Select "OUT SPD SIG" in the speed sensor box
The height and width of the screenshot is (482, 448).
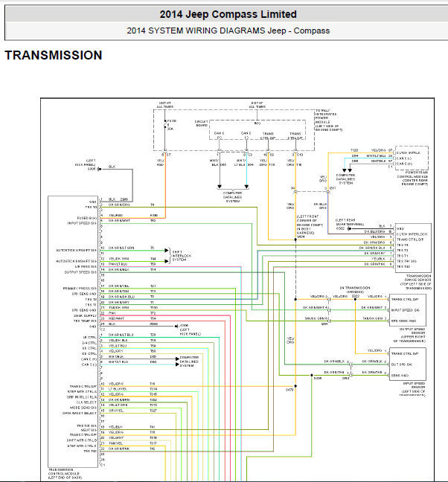coord(402,364)
